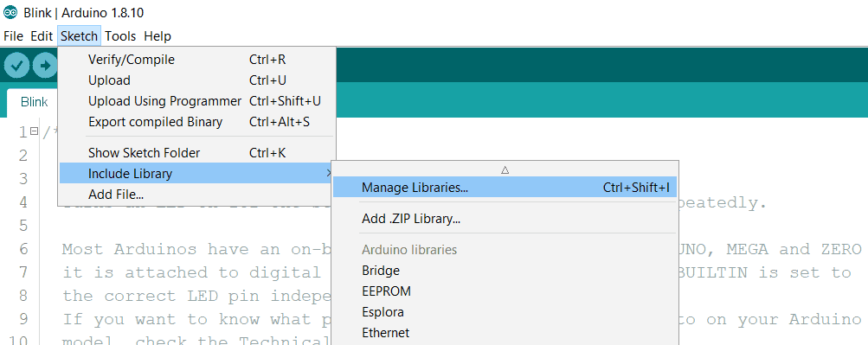Expand the Include Library submenu arrow
868x345 pixels.
330,173
